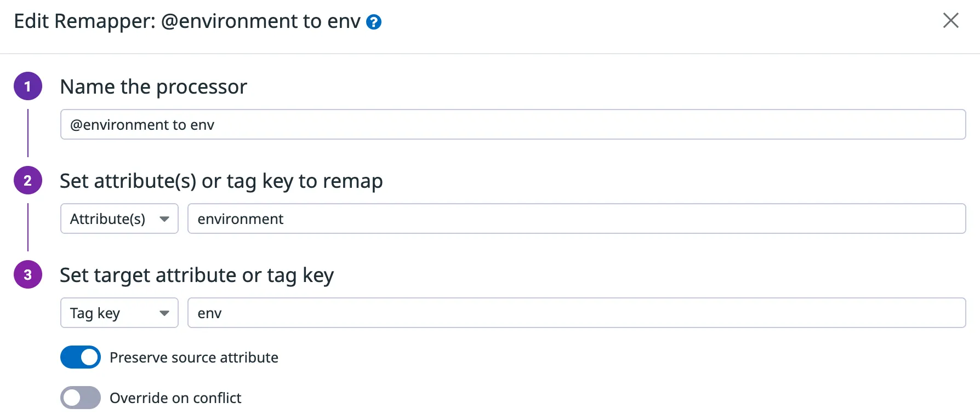Screen dimensions: 980x414
Task: Open the Tag key target type dropdown
Action: (x=119, y=313)
